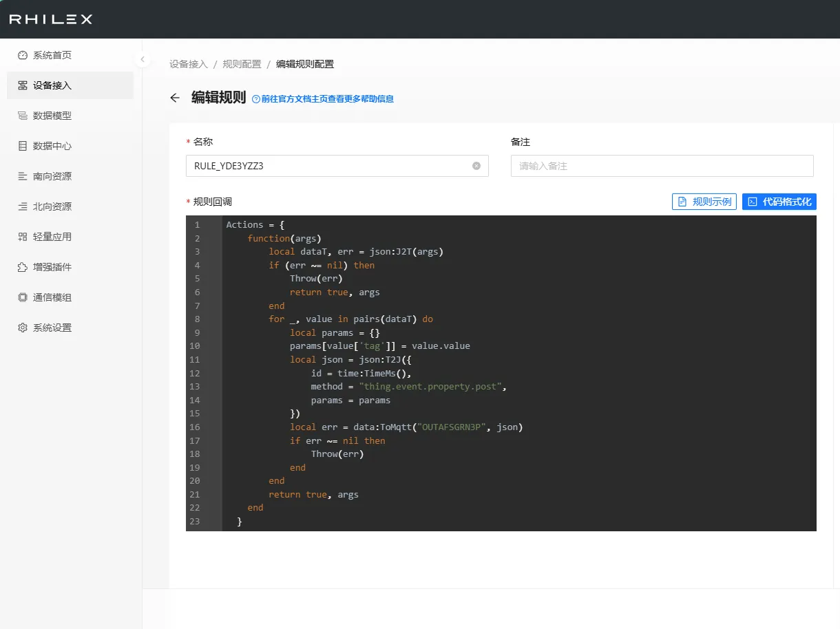
Task: Click the help question-mark icon
Action: 256,99
